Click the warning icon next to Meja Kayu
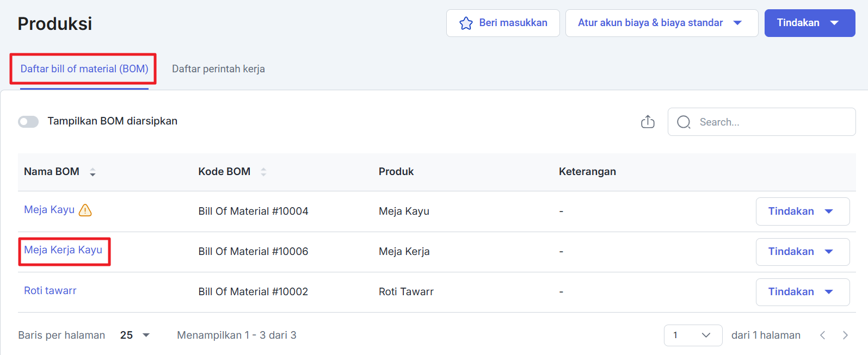 pyautogui.click(x=85, y=210)
